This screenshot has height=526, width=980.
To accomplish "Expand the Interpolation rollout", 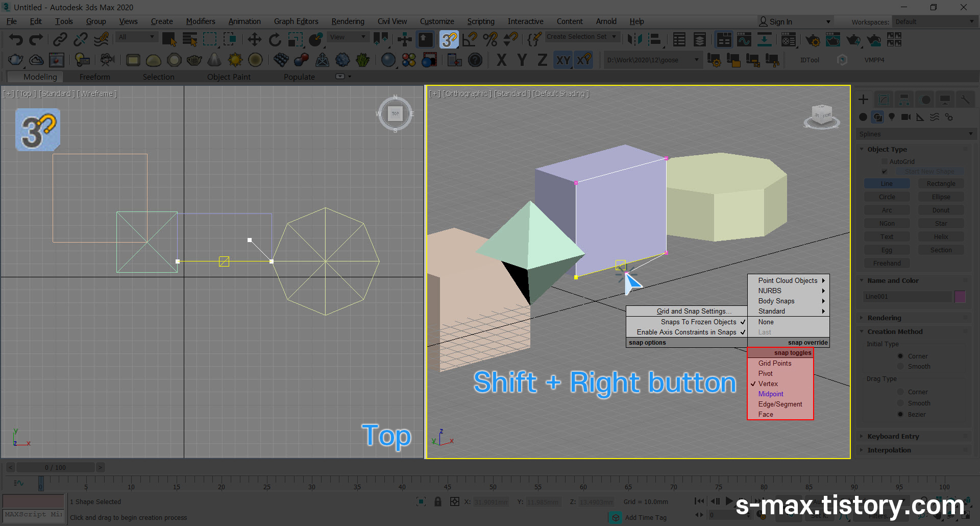I will (889, 450).
